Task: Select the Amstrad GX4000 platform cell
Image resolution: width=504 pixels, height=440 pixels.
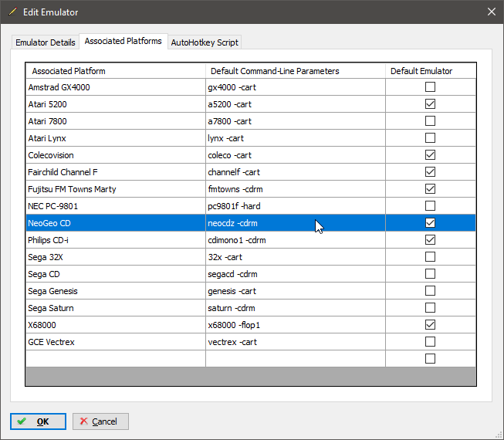Action: (116, 87)
